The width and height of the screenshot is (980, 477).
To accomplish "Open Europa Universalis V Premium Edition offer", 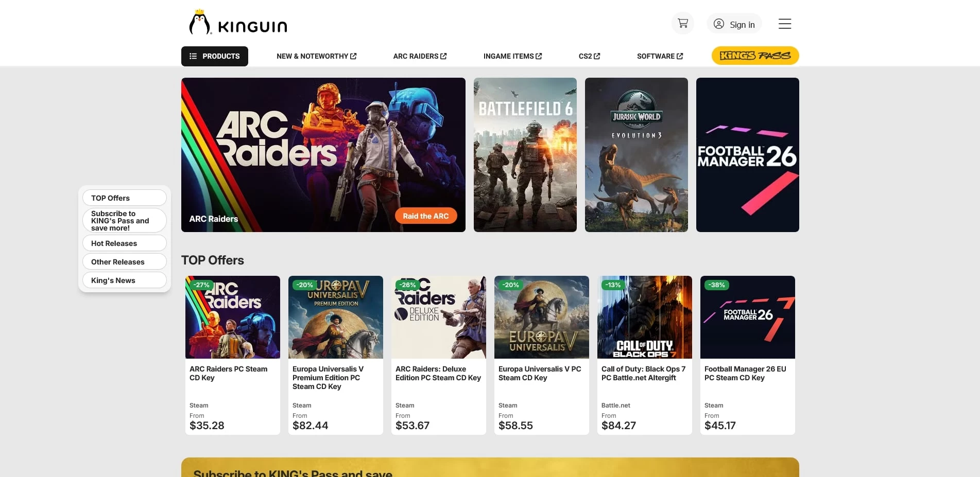I will click(x=335, y=355).
